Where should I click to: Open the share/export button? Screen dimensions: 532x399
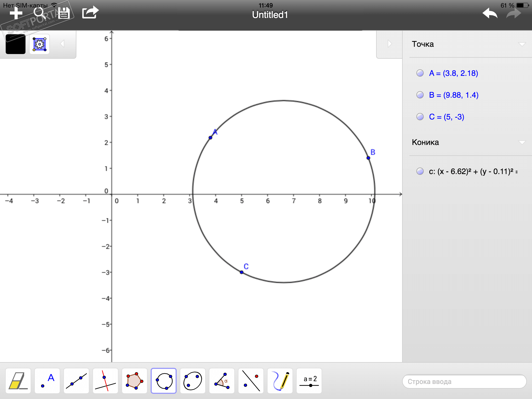tap(90, 12)
